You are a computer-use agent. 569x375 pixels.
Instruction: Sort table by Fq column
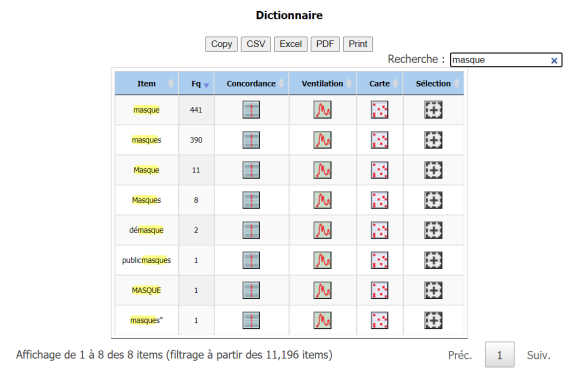[196, 83]
